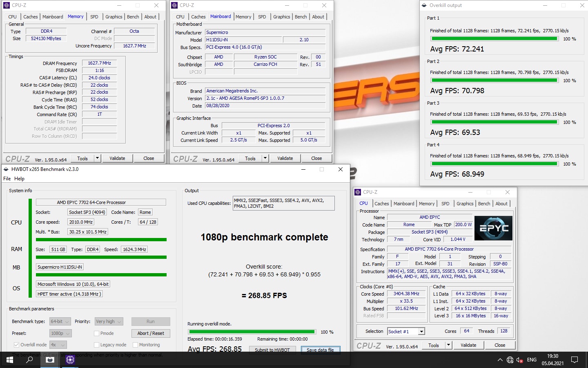Click the Core Speed 3404.38 MHz value

[406, 294]
